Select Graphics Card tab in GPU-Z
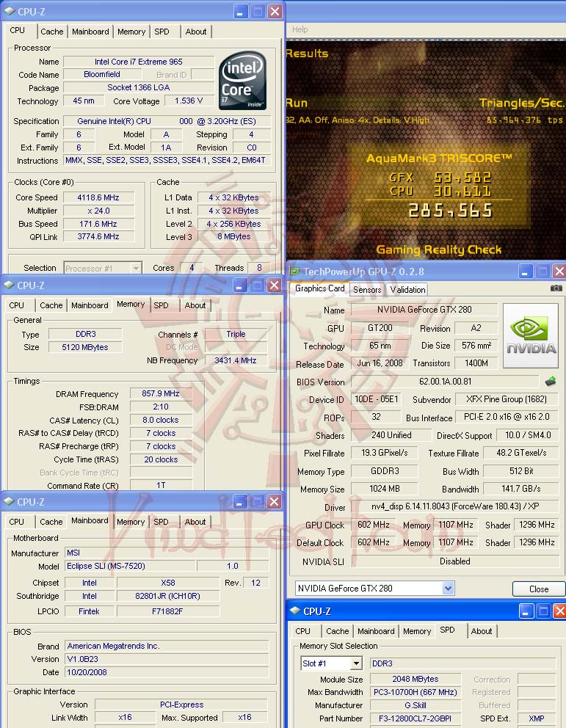 pyautogui.click(x=320, y=288)
